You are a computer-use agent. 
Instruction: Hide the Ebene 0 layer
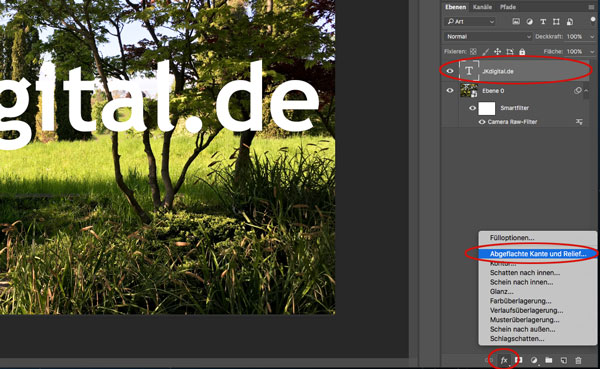[x=450, y=91]
